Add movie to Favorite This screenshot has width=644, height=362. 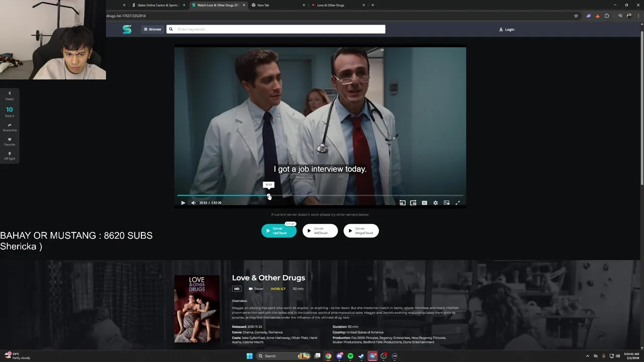tap(9, 139)
